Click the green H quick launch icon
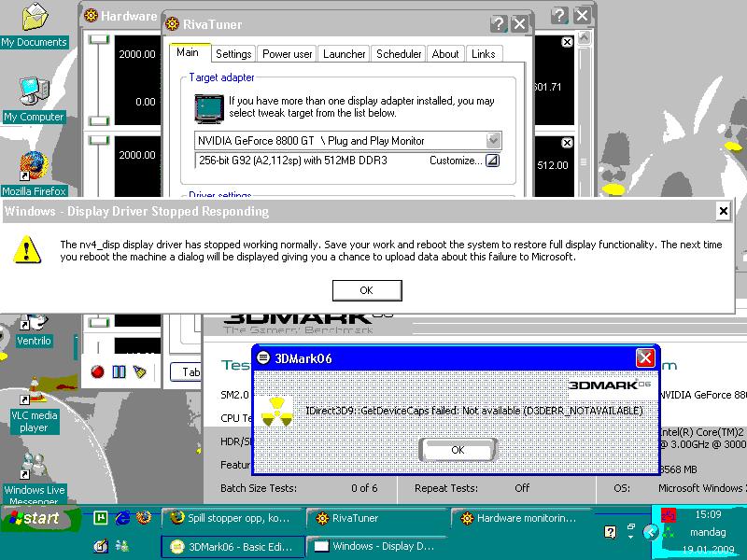The height and width of the screenshot is (560, 747). 101,518
